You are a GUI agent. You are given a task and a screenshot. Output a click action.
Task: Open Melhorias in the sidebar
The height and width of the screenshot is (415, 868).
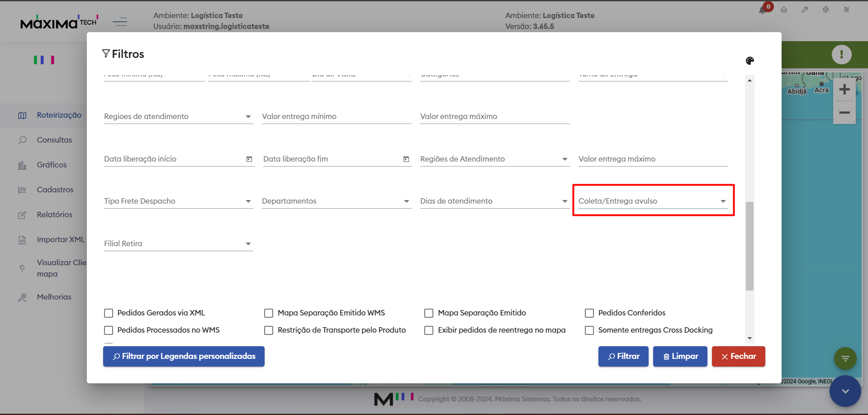[54, 297]
